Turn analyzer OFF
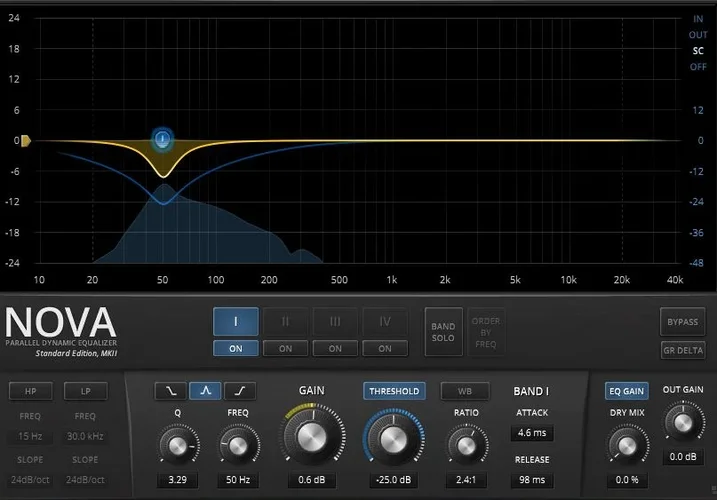 point(698,67)
